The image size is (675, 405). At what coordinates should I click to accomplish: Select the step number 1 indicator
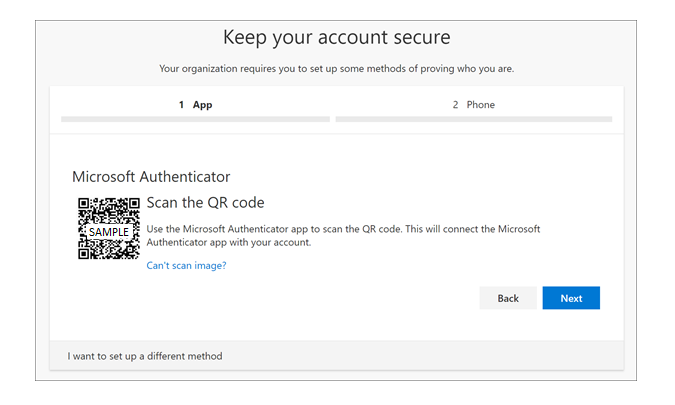pyautogui.click(x=182, y=105)
